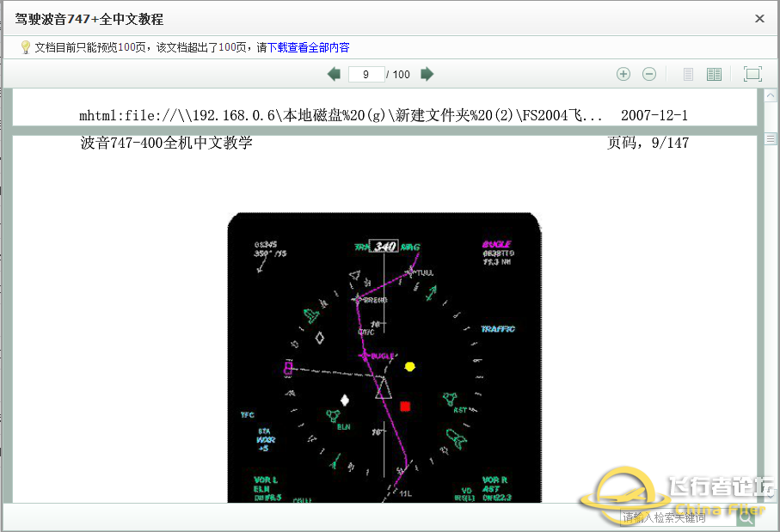Go to the next page arrow

click(427, 74)
